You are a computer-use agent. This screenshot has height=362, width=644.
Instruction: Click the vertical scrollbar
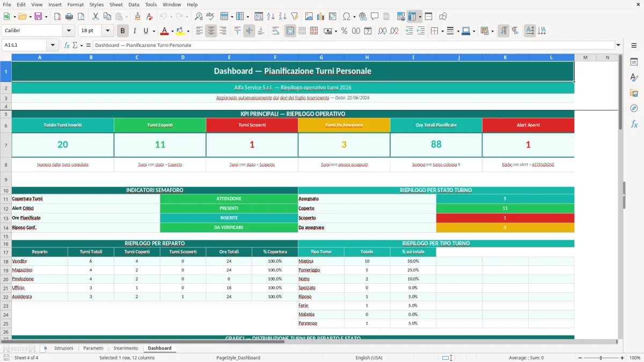coord(620,196)
